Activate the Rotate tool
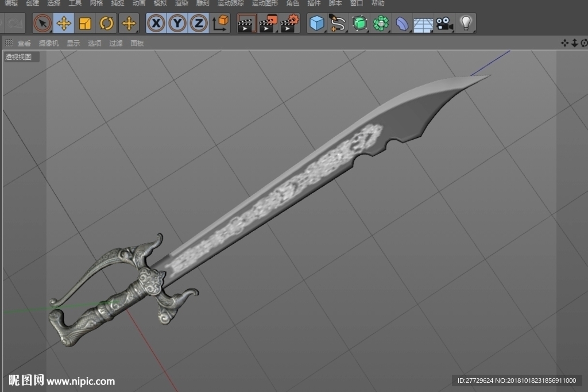This screenshot has width=588, height=392. pos(106,24)
